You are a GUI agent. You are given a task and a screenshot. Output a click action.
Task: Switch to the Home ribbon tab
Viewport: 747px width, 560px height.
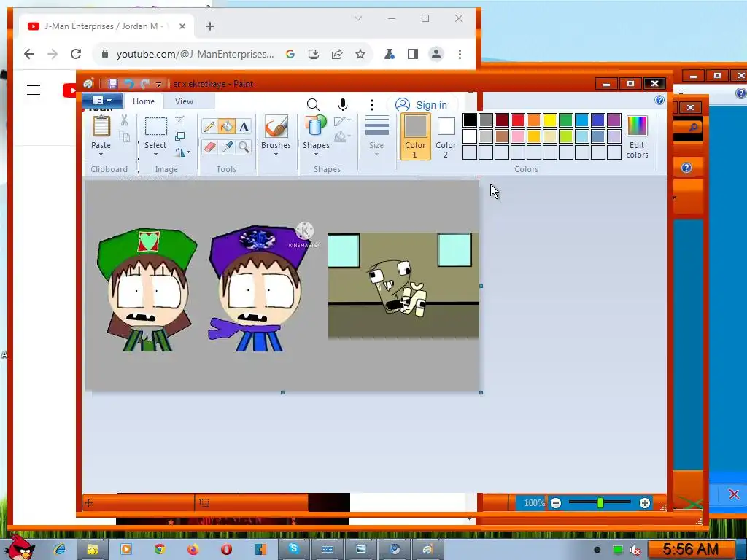[144, 101]
